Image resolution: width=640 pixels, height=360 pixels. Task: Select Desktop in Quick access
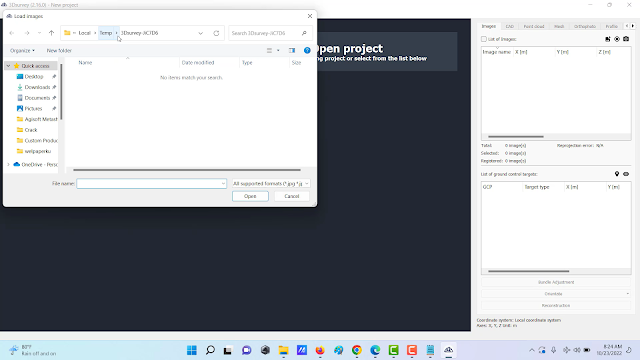point(33,76)
